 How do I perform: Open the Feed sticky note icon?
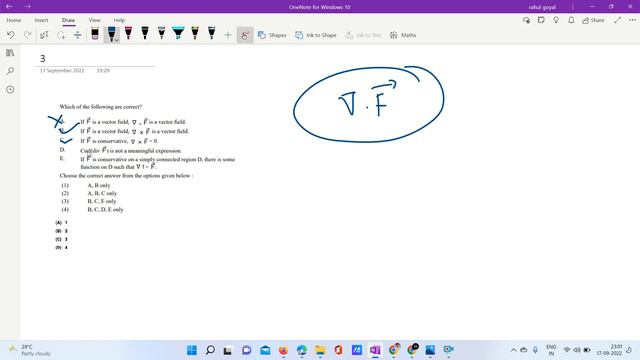541,20
